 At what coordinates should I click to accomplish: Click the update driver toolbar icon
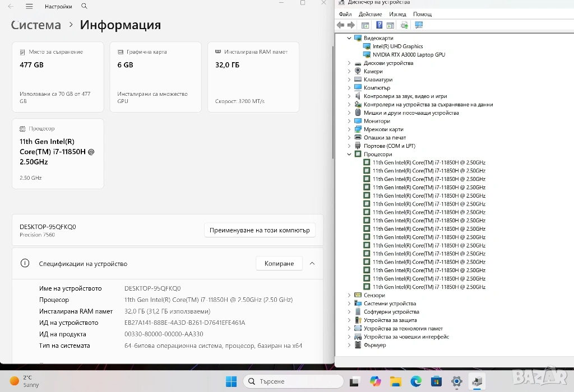[x=405, y=25]
